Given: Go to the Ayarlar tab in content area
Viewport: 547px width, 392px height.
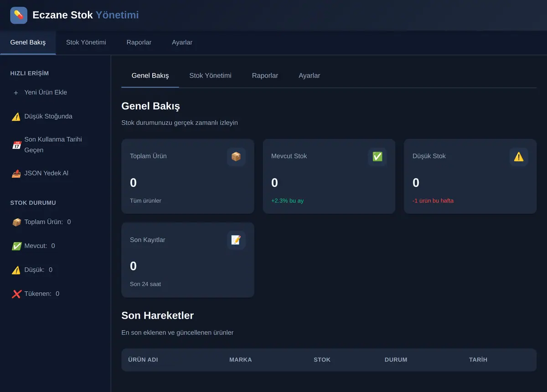Looking at the screenshot, I should (x=310, y=76).
